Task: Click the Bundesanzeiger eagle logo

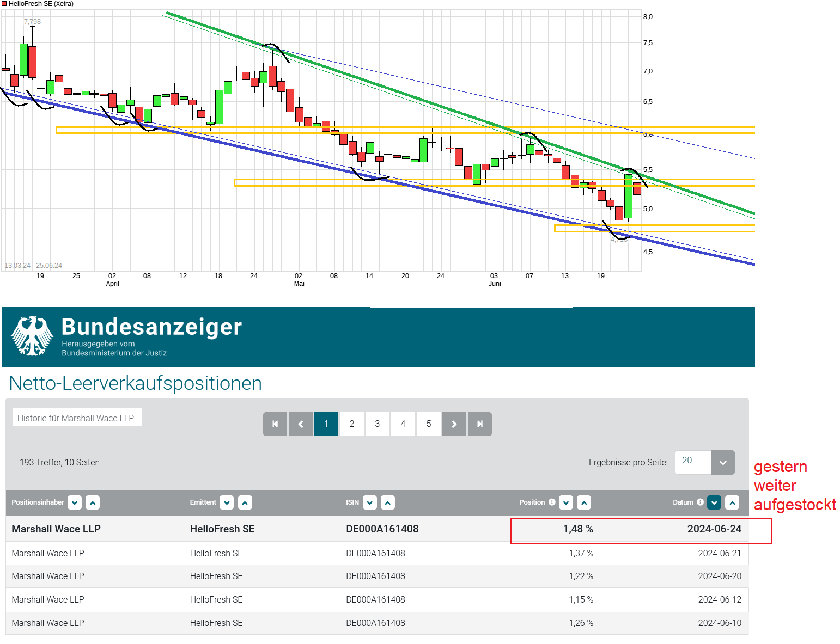Action: (32, 336)
